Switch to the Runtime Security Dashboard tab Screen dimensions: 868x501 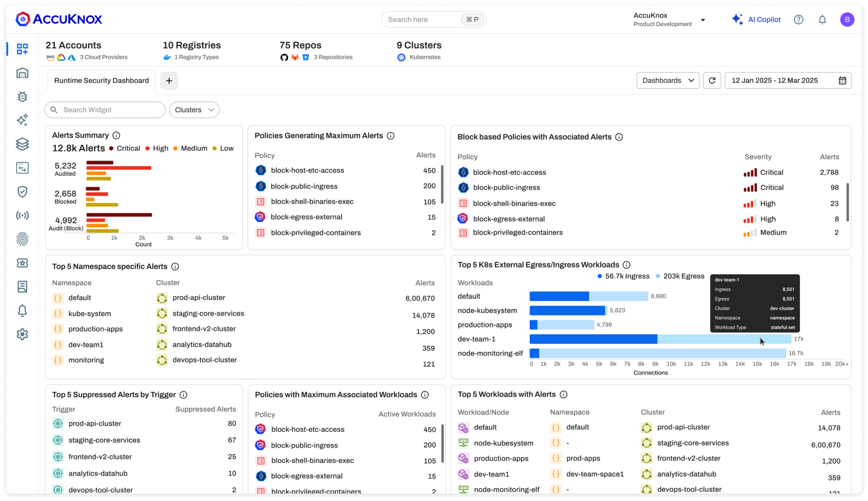(101, 81)
